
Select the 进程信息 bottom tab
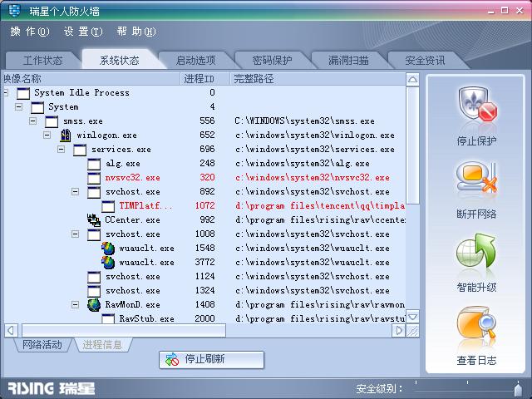click(x=101, y=345)
